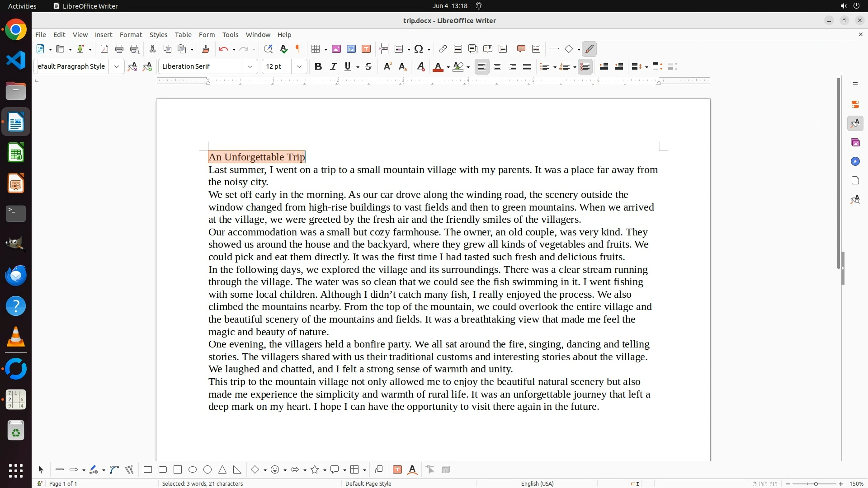The height and width of the screenshot is (488, 868).
Task: Open the Navigator panel from the sidebar
Action: tap(855, 161)
